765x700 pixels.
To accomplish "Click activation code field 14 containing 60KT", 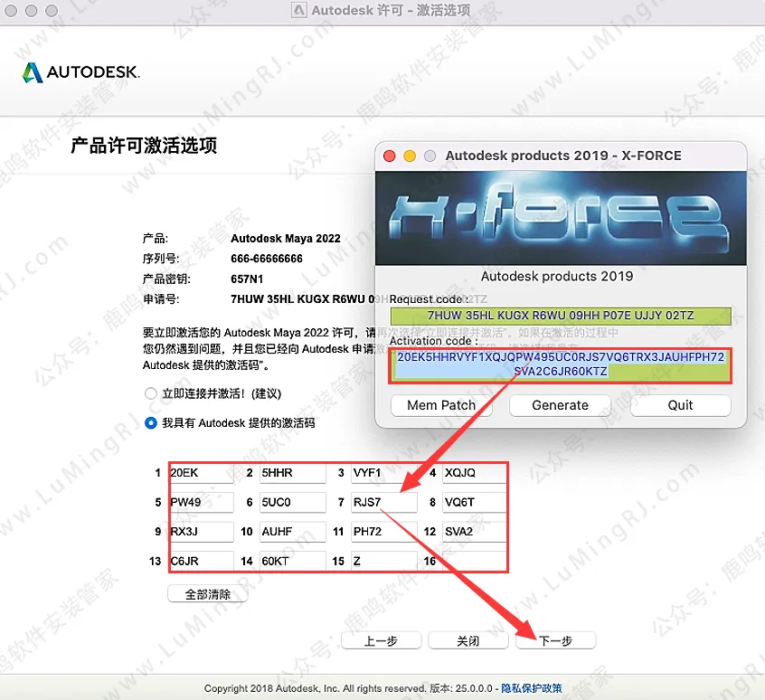I will pos(293,561).
